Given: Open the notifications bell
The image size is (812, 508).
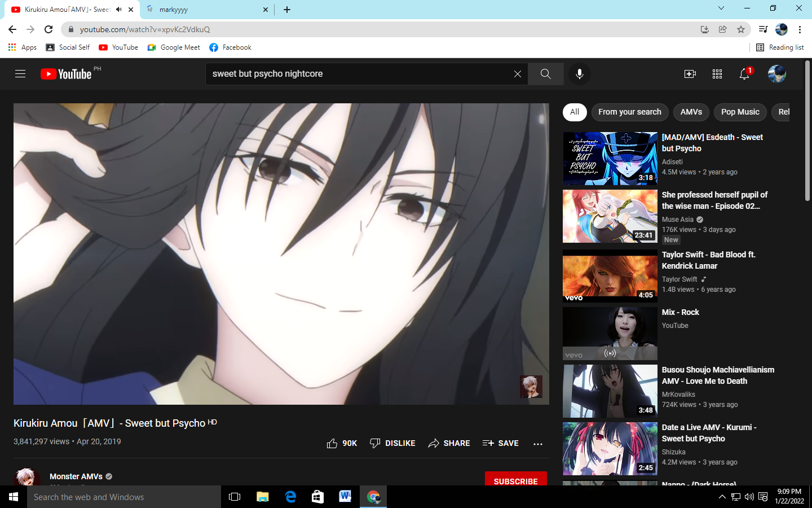Looking at the screenshot, I should click(x=745, y=74).
